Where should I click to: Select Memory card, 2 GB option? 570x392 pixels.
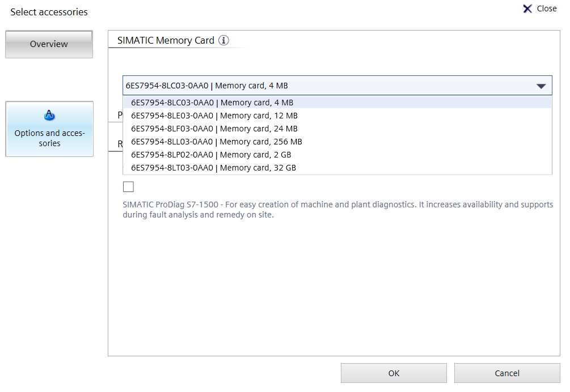tap(337, 155)
